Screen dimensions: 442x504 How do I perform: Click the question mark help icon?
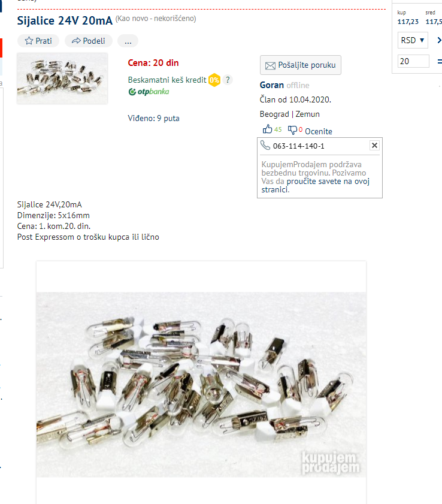tap(228, 80)
